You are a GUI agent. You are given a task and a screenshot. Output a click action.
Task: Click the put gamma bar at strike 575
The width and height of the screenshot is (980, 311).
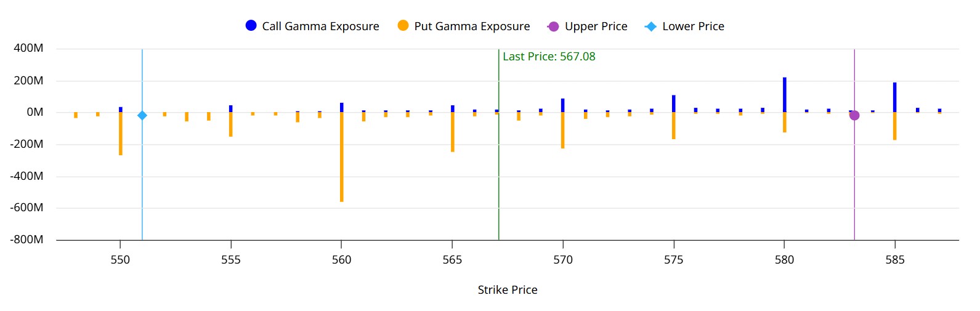(674, 126)
